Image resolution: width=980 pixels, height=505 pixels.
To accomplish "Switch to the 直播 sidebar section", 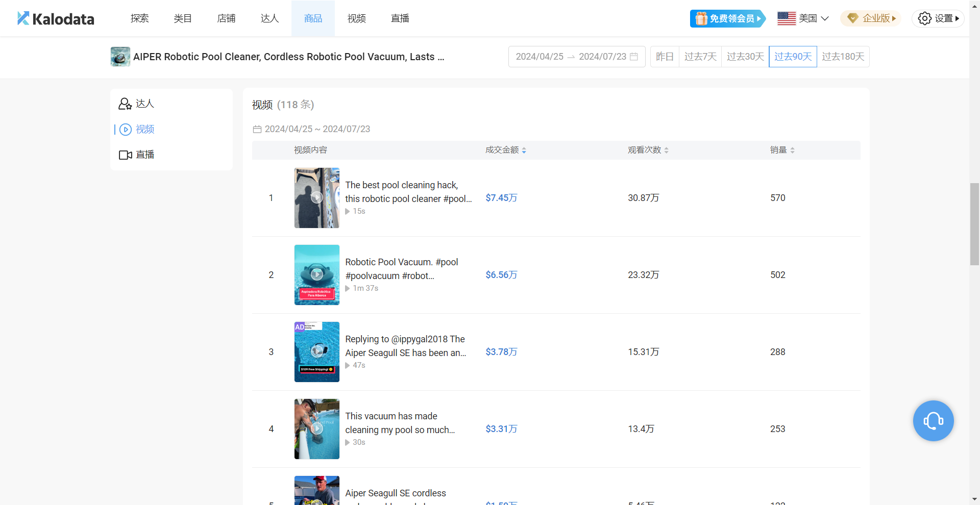I will click(x=137, y=155).
